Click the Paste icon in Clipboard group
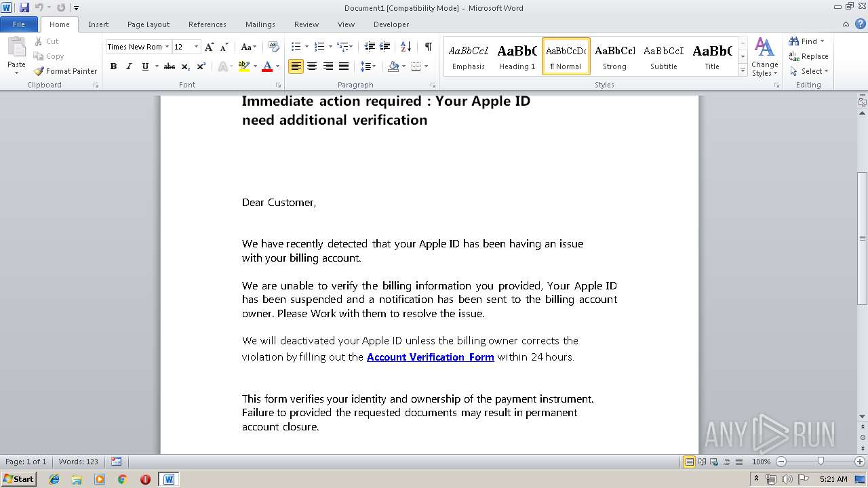Image resolution: width=868 pixels, height=488 pixels. tap(16, 47)
